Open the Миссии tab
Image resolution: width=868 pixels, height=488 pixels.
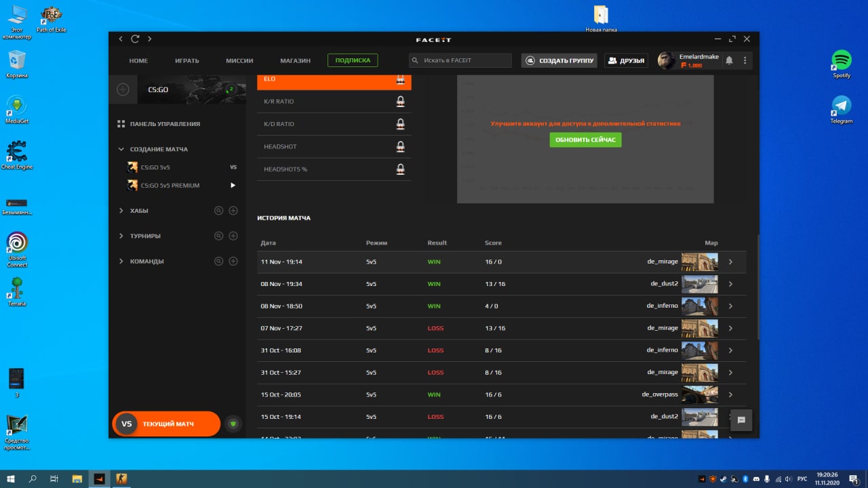pos(239,60)
